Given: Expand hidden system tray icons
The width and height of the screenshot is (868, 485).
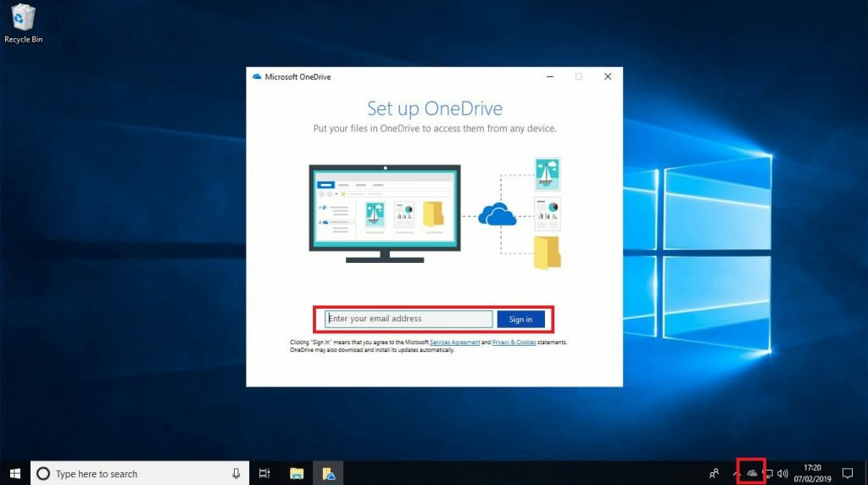Looking at the screenshot, I should [x=737, y=473].
